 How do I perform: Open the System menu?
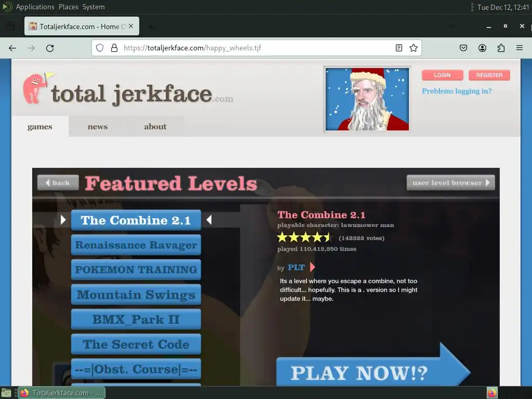[x=94, y=7]
